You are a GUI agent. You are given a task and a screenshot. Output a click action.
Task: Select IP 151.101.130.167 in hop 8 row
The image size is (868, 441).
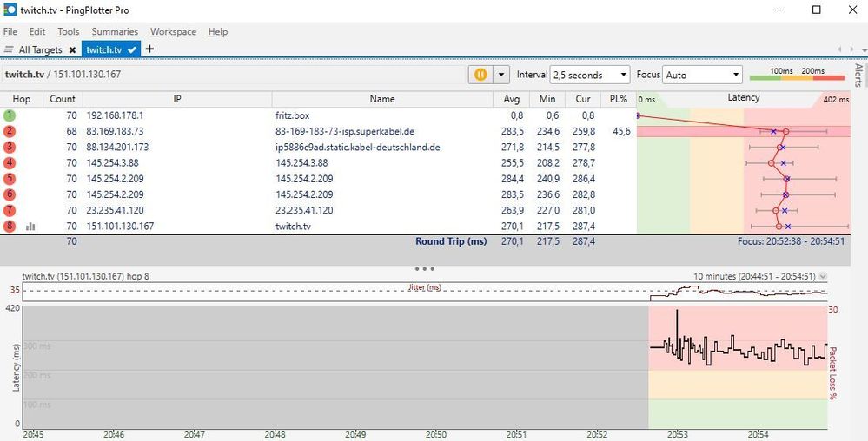pos(120,226)
